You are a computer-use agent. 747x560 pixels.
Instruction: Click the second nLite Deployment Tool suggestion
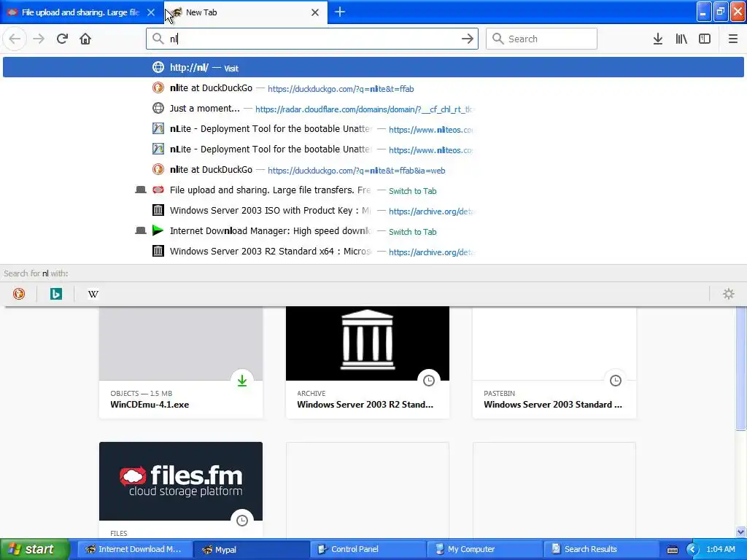tap(373, 149)
